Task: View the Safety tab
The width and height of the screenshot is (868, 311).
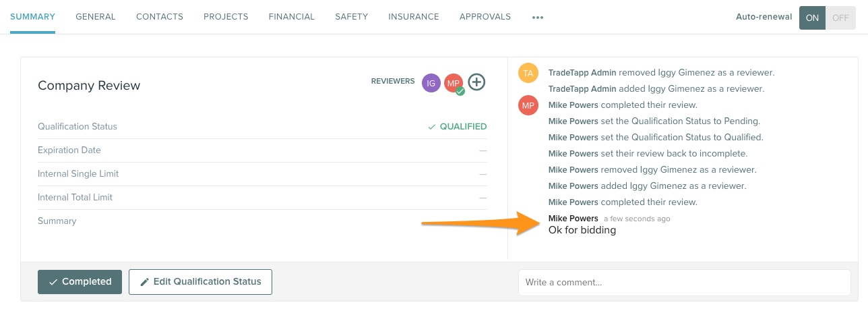Action: pyautogui.click(x=351, y=17)
